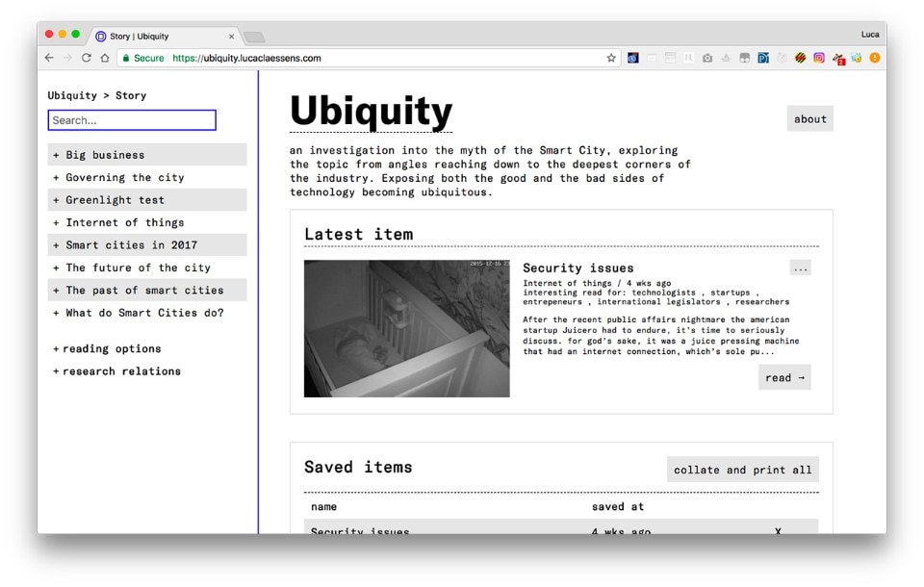Open the ellipsis menu on Security issues

pos(800,268)
